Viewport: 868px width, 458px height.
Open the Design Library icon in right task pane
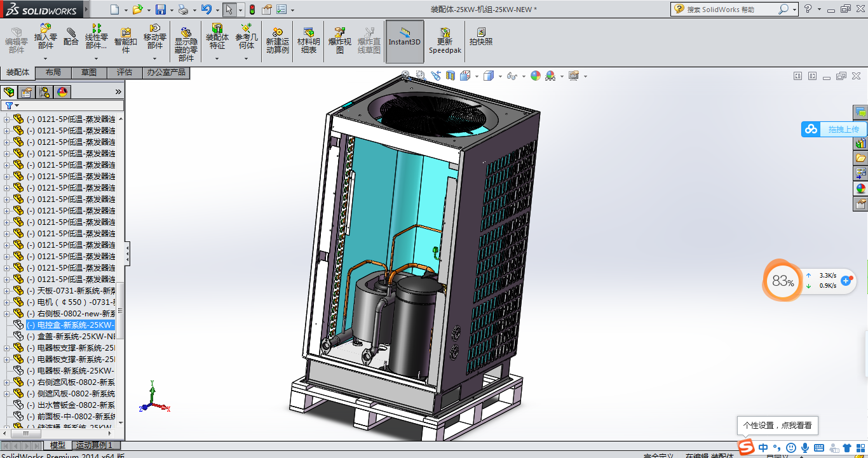(861, 143)
